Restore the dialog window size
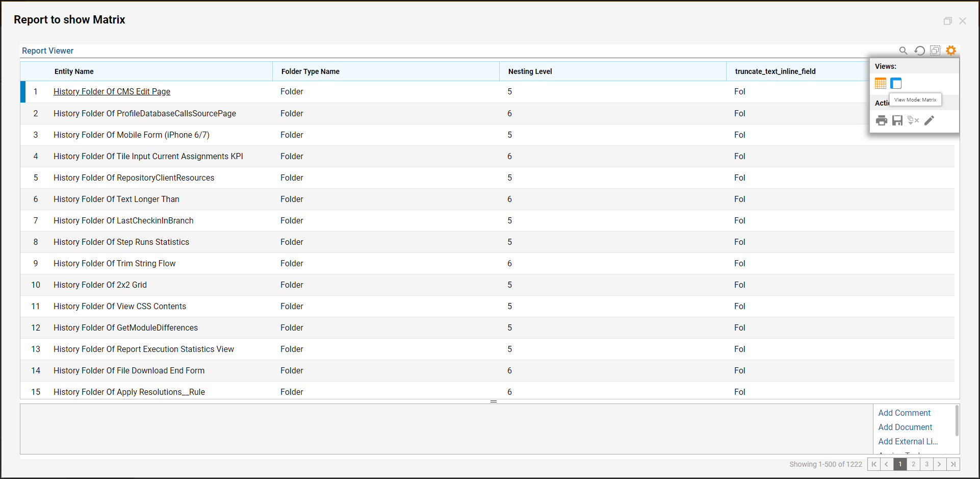Viewport: 980px width, 479px height. (947, 21)
